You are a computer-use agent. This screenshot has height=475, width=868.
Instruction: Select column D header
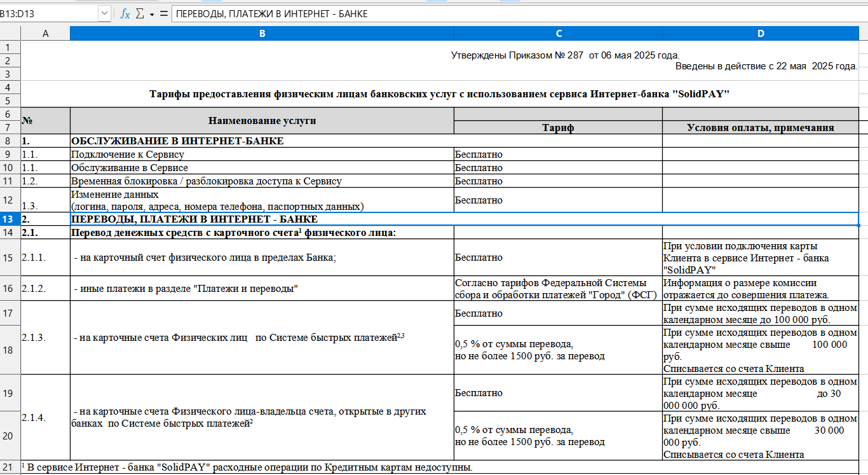click(761, 34)
